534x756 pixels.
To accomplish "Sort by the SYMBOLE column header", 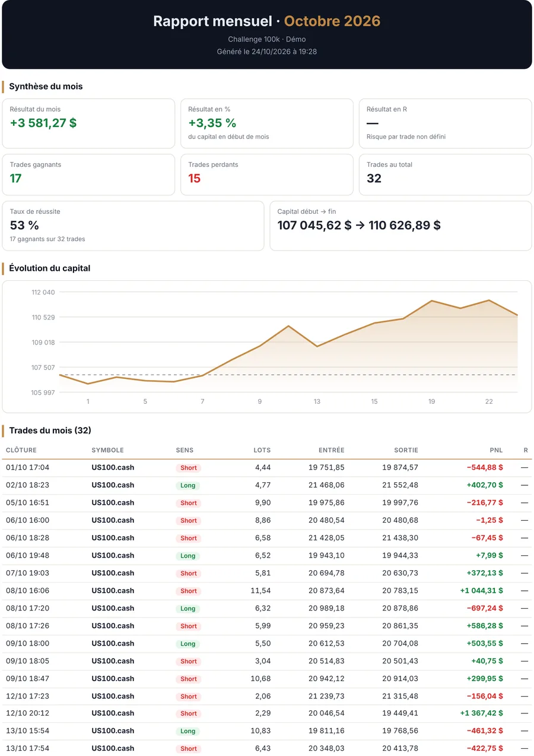I will 107,450.
